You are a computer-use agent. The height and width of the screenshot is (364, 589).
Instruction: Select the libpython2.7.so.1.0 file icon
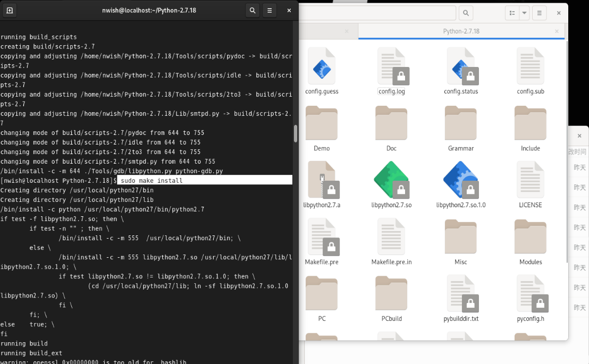click(x=460, y=180)
